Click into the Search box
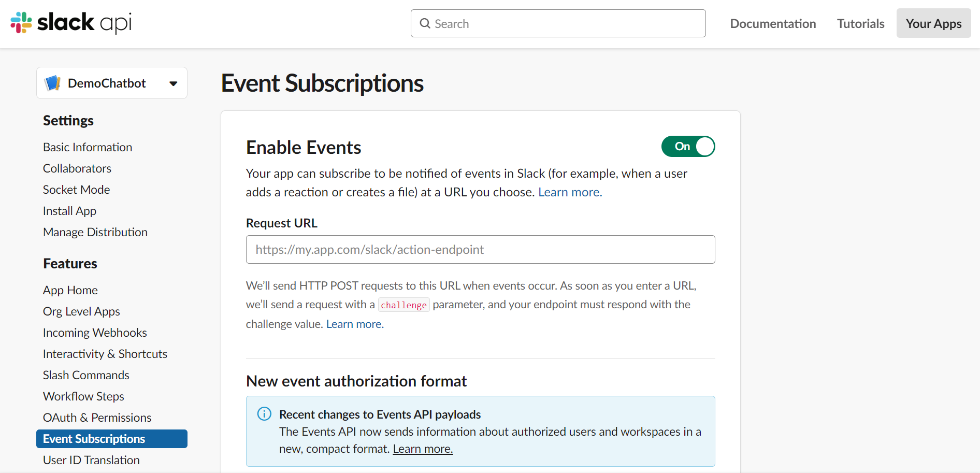 (565, 24)
